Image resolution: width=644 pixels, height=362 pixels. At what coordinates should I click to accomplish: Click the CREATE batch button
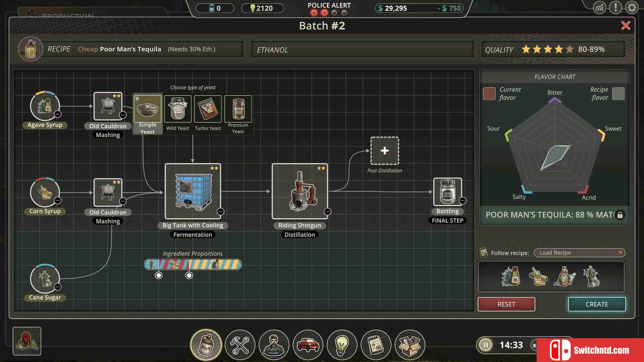[x=597, y=304]
